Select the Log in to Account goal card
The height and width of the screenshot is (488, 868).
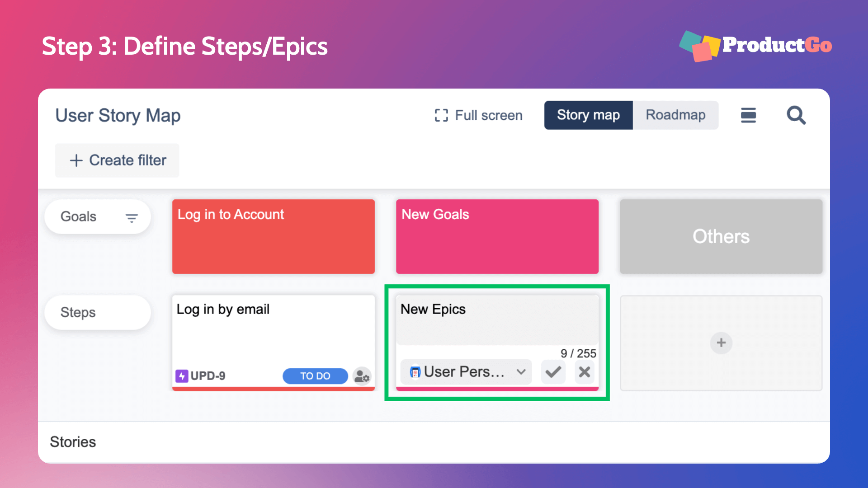pos(274,236)
